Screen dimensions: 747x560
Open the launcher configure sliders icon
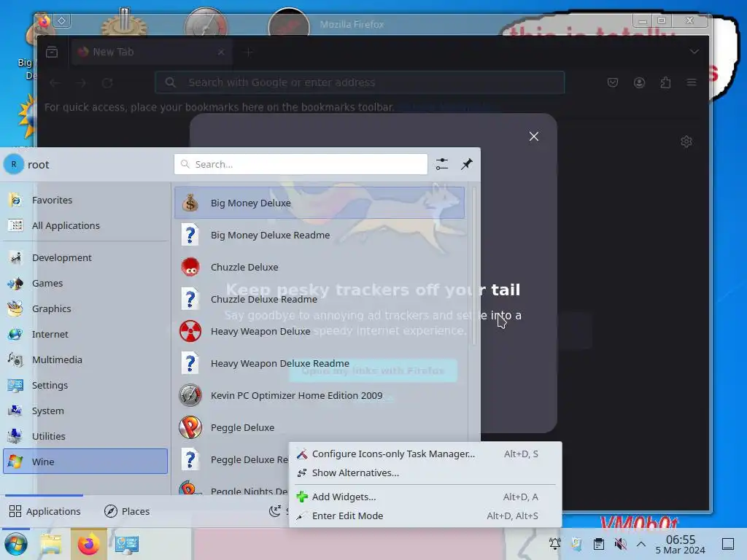click(x=441, y=164)
